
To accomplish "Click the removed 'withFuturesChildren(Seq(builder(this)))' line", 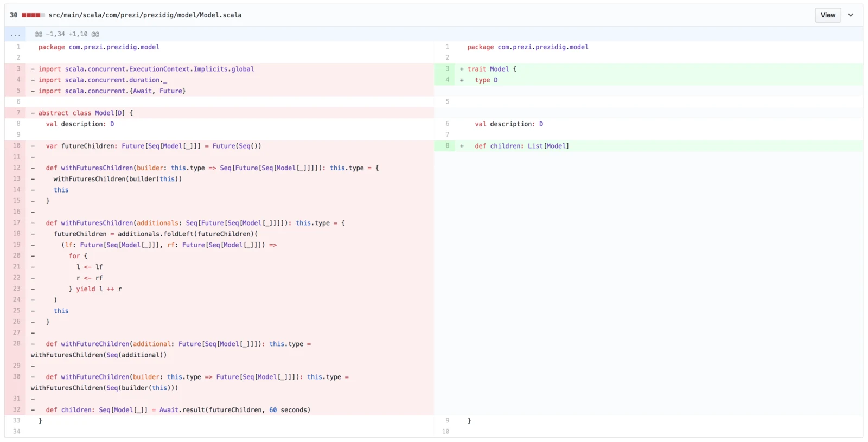I will coord(104,388).
